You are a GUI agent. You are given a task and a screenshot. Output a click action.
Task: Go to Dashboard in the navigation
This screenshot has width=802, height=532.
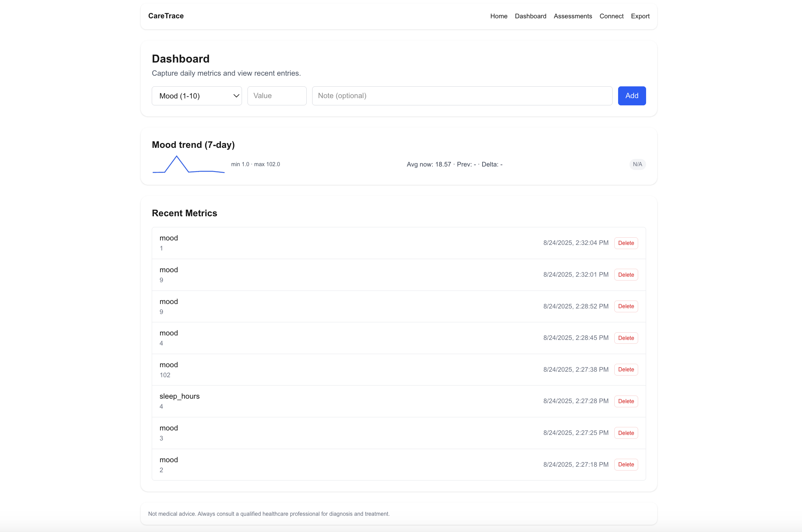(x=530, y=16)
